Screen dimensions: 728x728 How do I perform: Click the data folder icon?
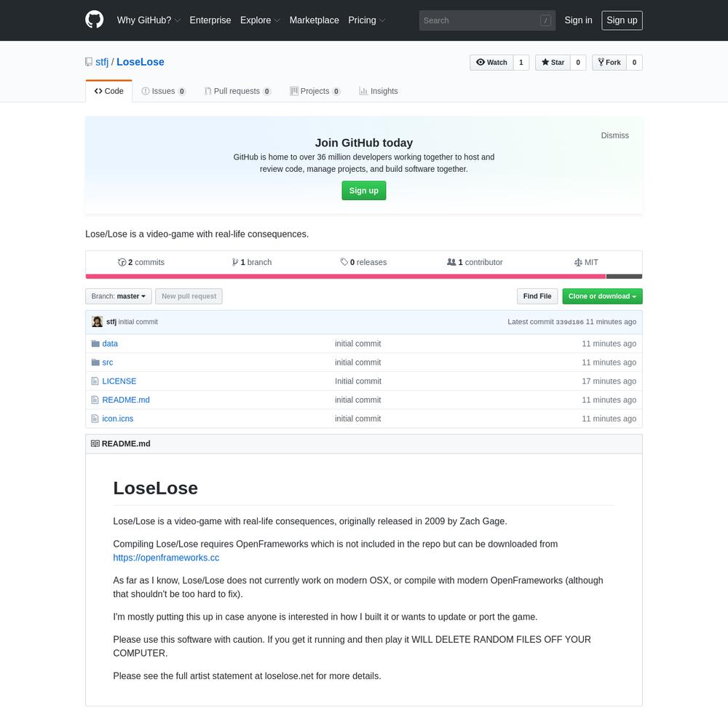click(95, 344)
